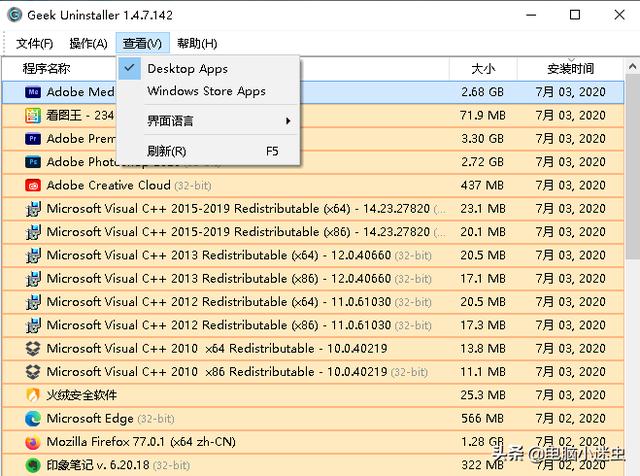Select Visual C++ 2010 x64 Redistributable name
The height and width of the screenshot is (476, 640).
point(217,349)
